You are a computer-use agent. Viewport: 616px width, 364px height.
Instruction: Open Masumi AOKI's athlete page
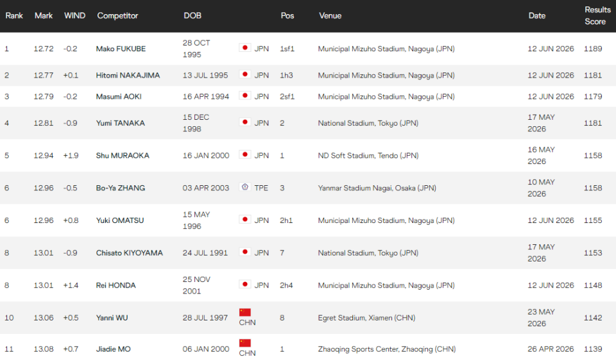click(119, 97)
